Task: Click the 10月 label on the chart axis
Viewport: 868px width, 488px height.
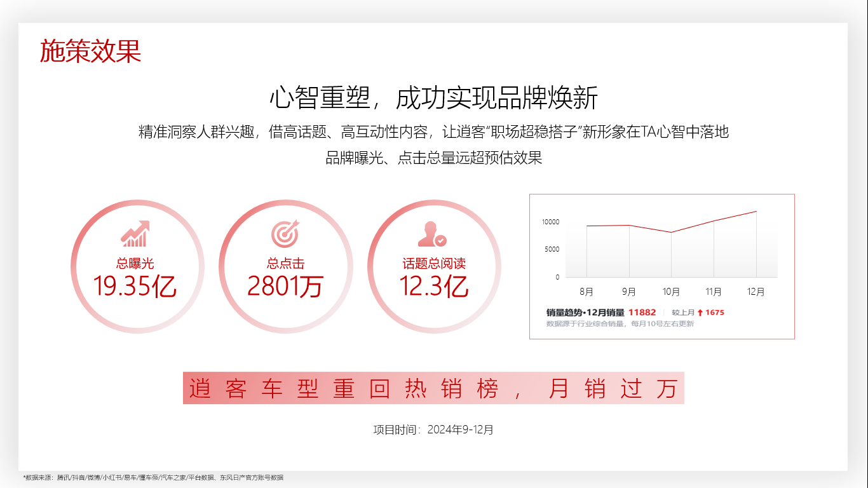Action: pyautogui.click(x=671, y=292)
